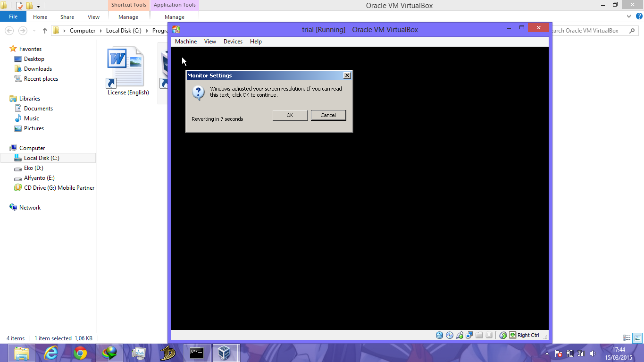Open Internet Explorer from the taskbar

click(50, 353)
